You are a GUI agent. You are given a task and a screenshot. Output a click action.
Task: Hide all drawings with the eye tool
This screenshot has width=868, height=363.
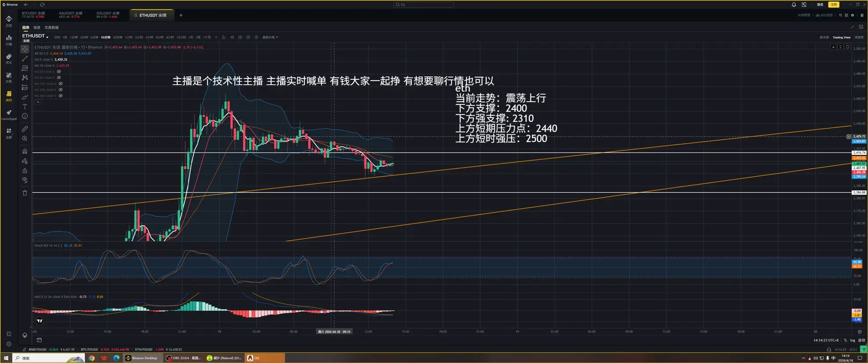tap(25, 180)
